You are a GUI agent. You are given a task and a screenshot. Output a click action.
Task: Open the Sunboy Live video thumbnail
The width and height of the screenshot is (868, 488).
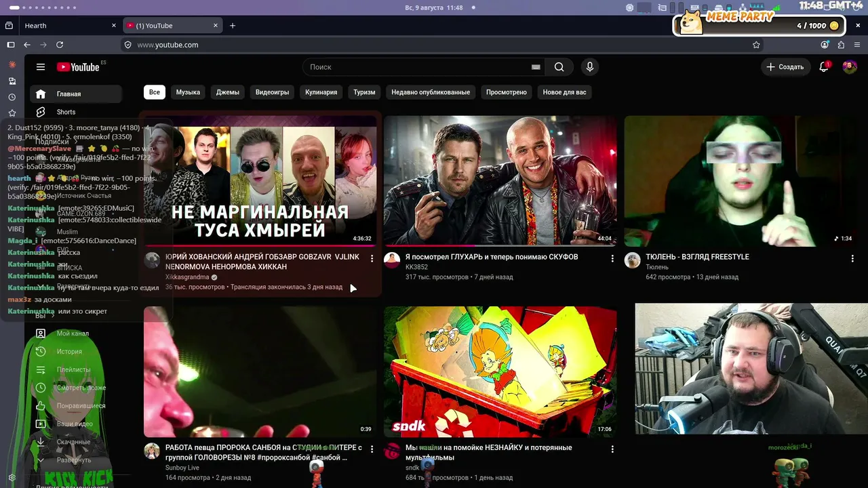coord(260,371)
